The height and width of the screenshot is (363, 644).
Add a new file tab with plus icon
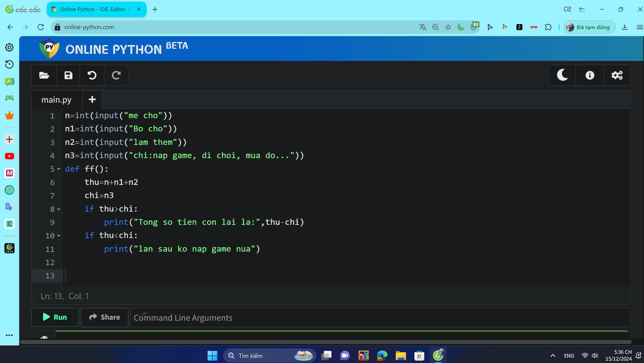92,100
